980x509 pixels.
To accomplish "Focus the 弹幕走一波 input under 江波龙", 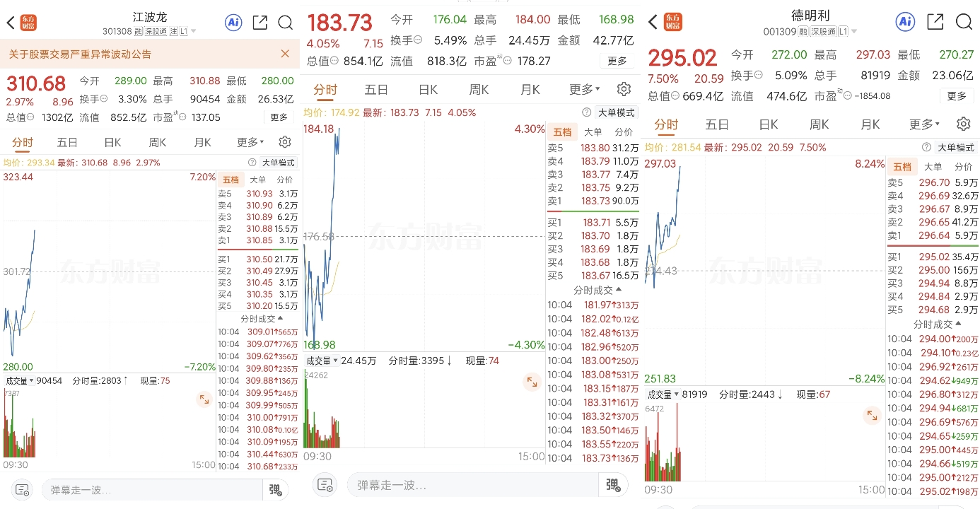I will 152,490.
